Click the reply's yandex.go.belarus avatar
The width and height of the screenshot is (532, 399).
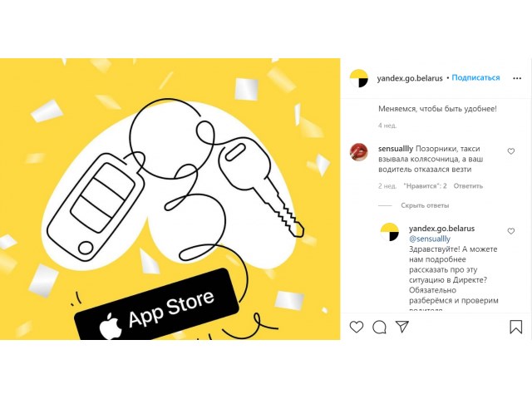click(390, 232)
